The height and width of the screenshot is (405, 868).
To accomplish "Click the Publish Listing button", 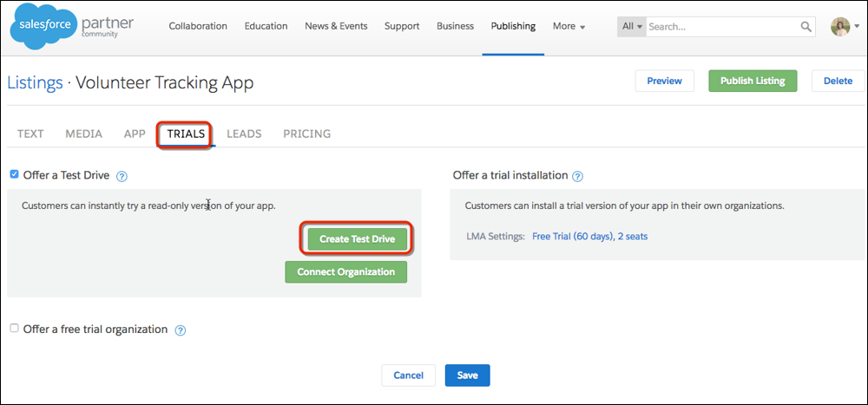I will coord(753,81).
